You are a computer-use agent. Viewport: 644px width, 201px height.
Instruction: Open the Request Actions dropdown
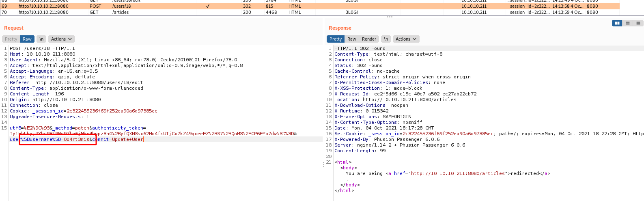[61, 39]
